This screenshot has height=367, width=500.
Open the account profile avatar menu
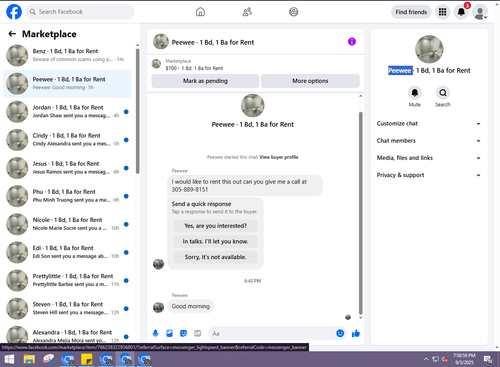click(x=480, y=12)
